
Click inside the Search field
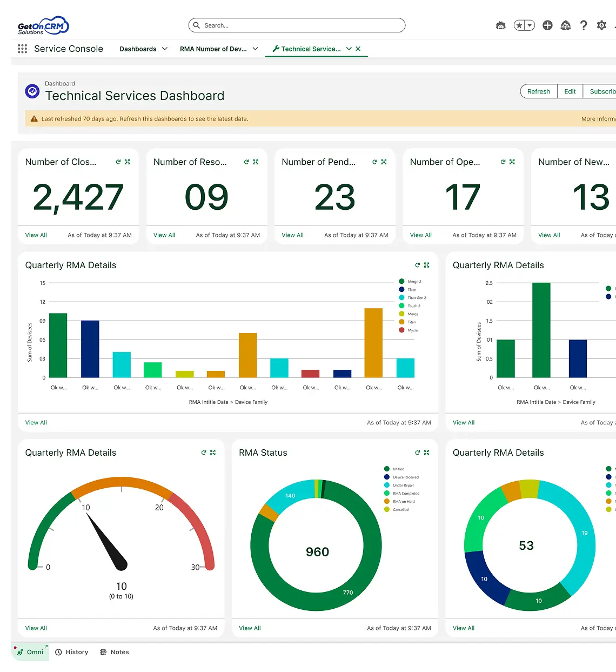[x=297, y=25]
